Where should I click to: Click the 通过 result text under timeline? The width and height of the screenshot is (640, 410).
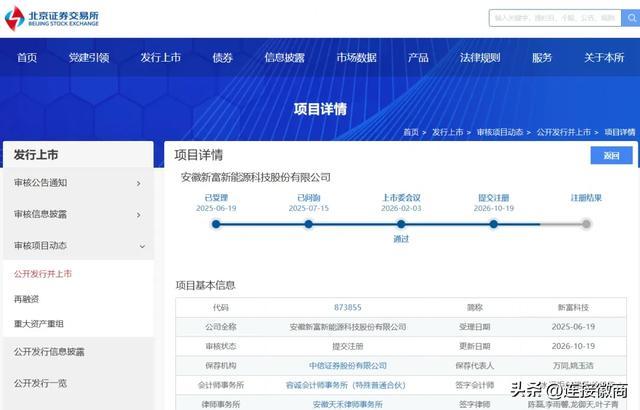[x=401, y=239]
